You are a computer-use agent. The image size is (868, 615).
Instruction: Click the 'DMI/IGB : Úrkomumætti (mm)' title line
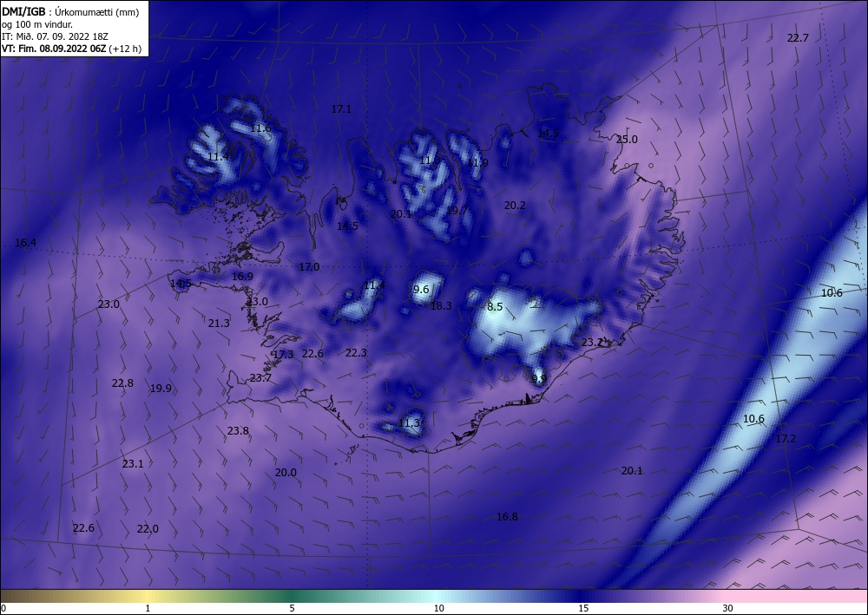click(70, 11)
